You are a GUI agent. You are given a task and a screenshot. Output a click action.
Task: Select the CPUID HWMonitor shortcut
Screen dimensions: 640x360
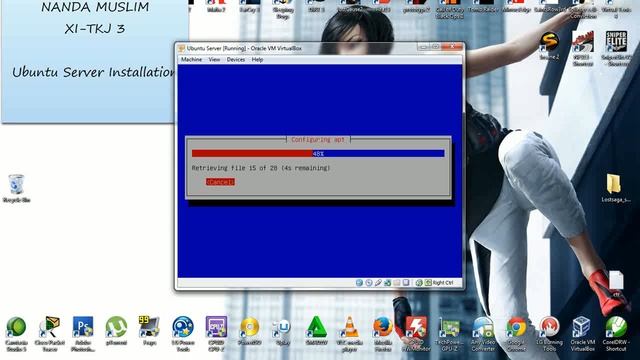(416, 333)
